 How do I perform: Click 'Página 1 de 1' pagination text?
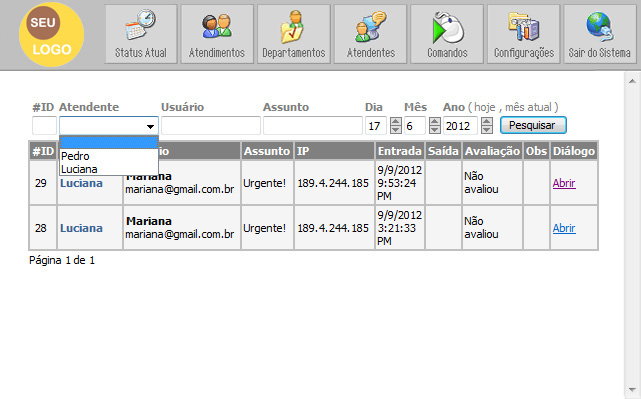62,260
